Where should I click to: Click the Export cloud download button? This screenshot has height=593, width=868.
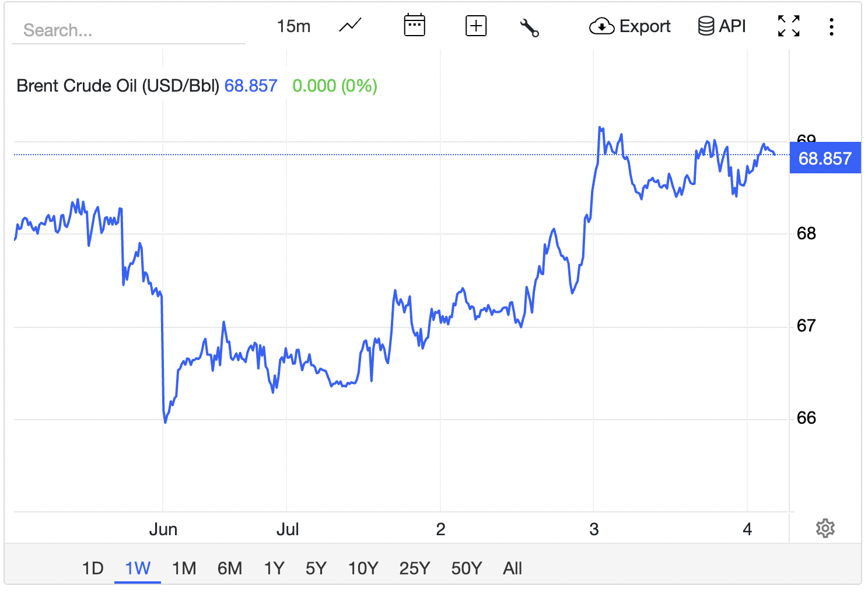coord(630,26)
